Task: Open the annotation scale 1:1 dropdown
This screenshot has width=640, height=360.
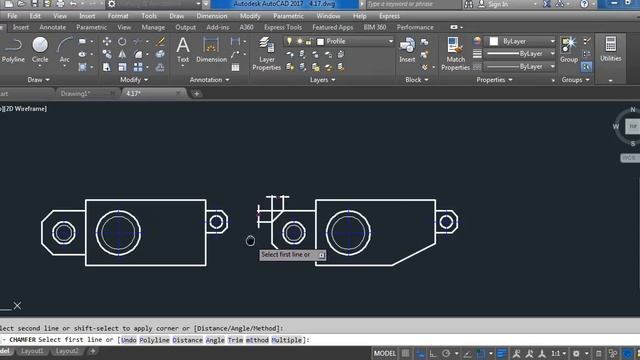Action: [558, 353]
